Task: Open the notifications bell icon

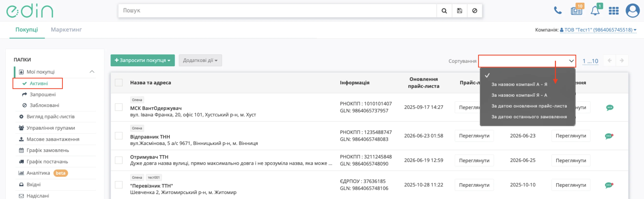Action: [595, 10]
